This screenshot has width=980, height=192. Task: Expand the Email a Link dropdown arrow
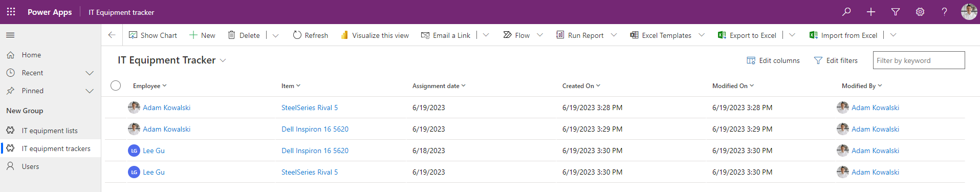[486, 35]
